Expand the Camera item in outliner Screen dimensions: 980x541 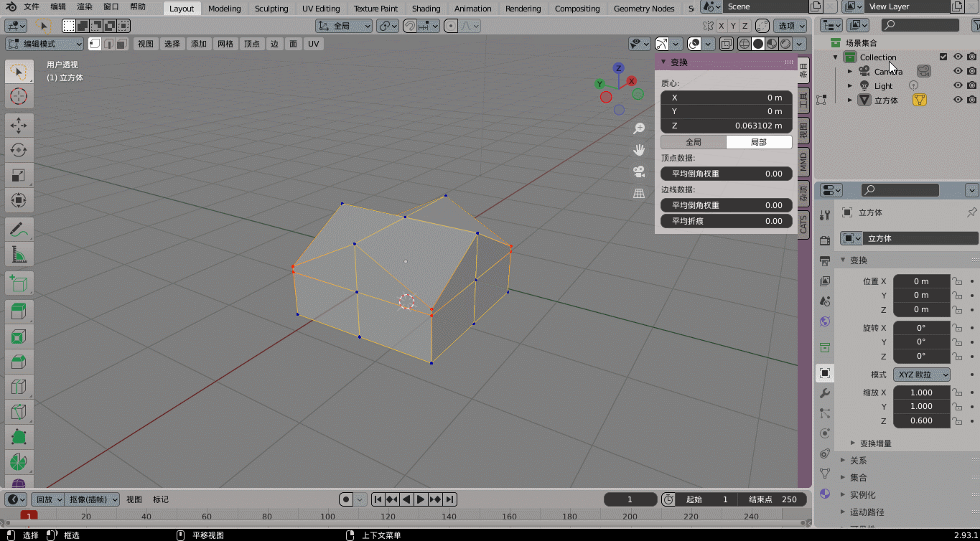click(x=850, y=72)
